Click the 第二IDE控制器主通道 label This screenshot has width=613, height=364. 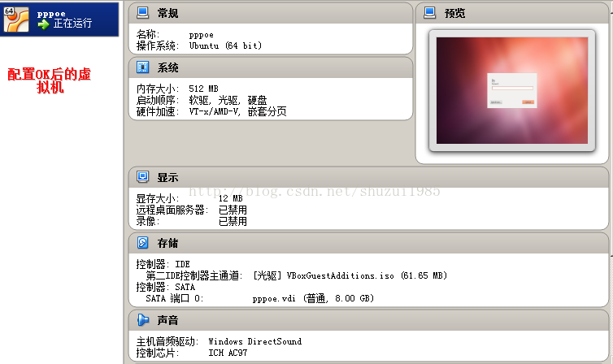(194, 275)
